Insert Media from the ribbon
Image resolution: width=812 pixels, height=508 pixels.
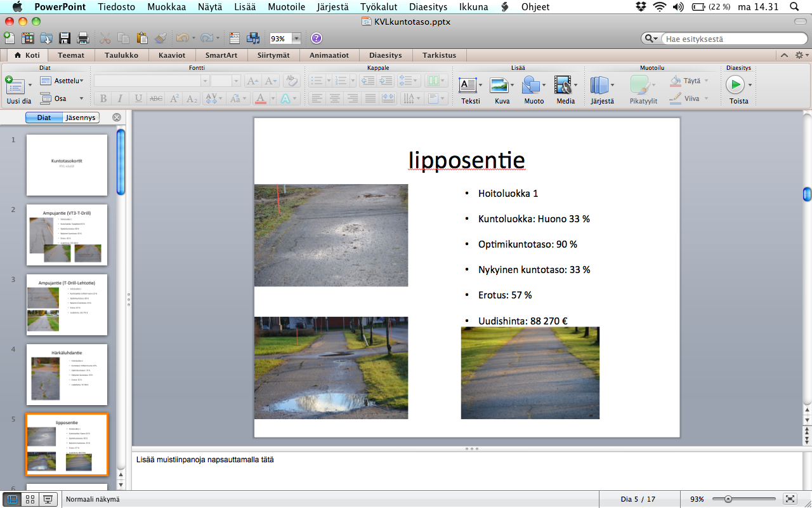point(563,90)
